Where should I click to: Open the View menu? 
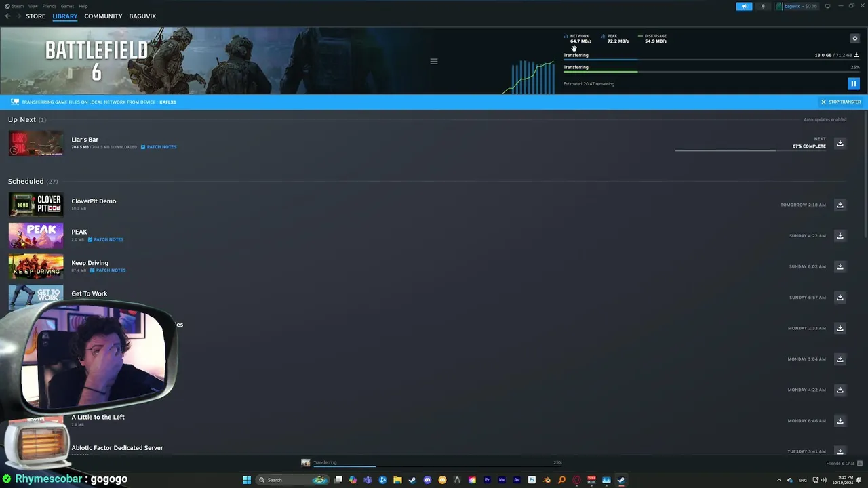[x=33, y=6]
